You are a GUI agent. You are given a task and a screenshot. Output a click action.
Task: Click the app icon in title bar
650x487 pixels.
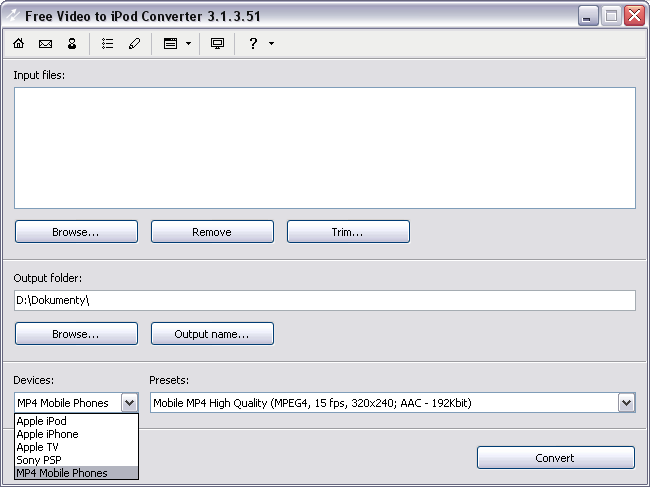pyautogui.click(x=13, y=16)
